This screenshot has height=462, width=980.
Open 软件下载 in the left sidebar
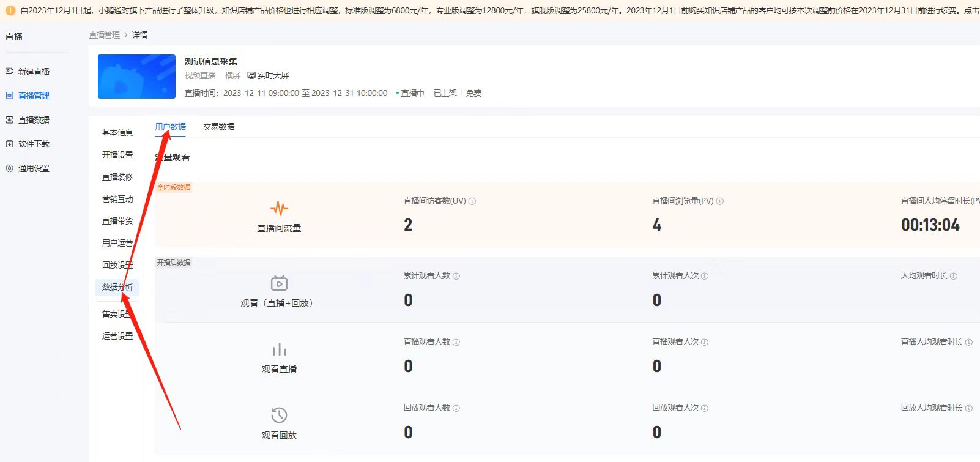coord(34,144)
